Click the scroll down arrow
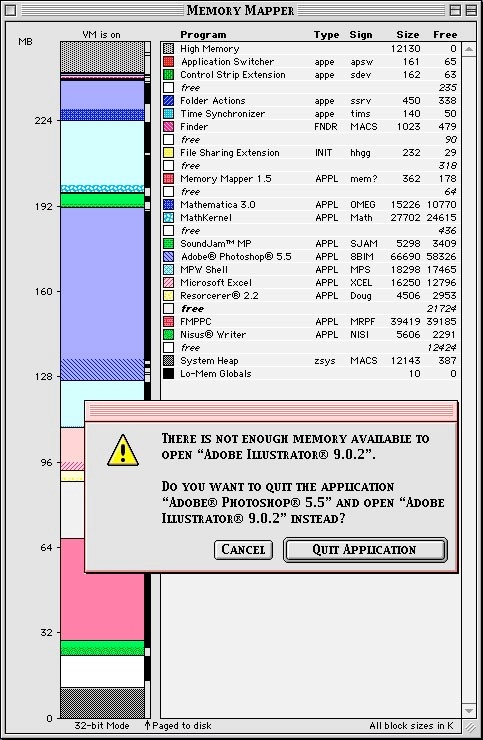The image size is (483, 740). tap(469, 711)
